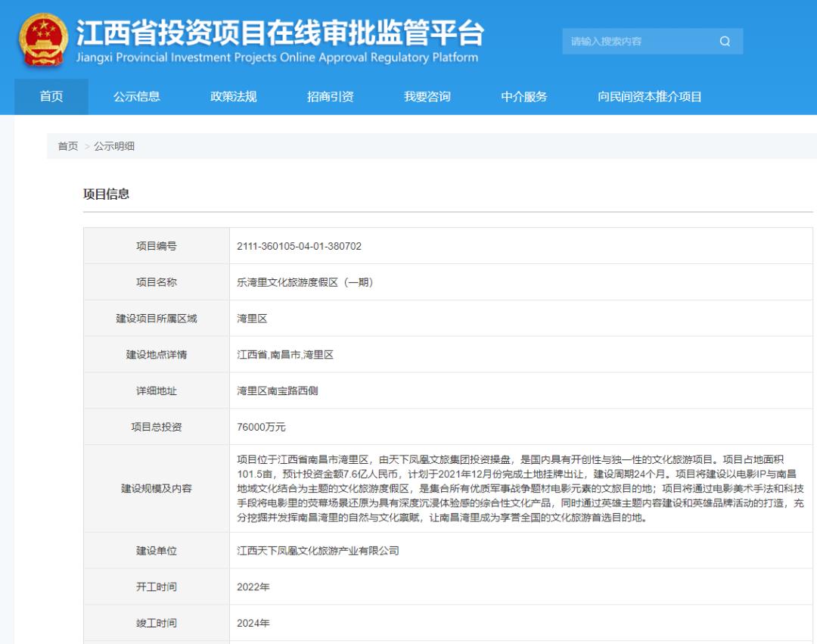Select the 中介服务 navigation item

point(524,97)
